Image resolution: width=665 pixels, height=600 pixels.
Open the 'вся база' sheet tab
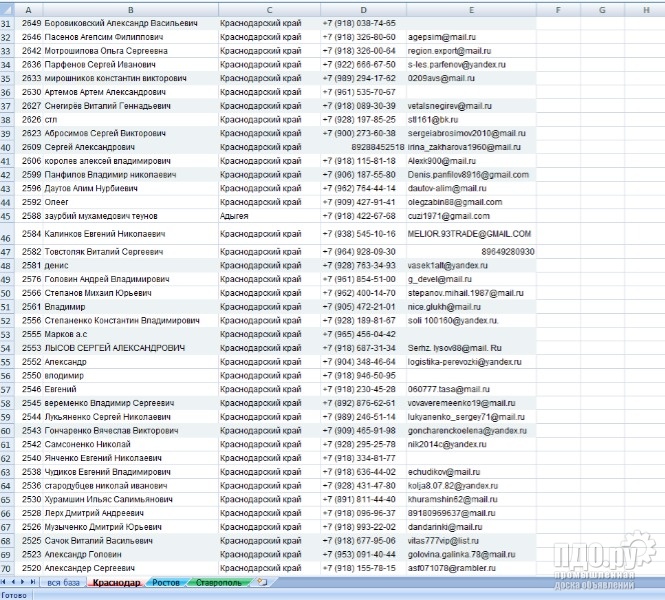pyautogui.click(x=63, y=581)
